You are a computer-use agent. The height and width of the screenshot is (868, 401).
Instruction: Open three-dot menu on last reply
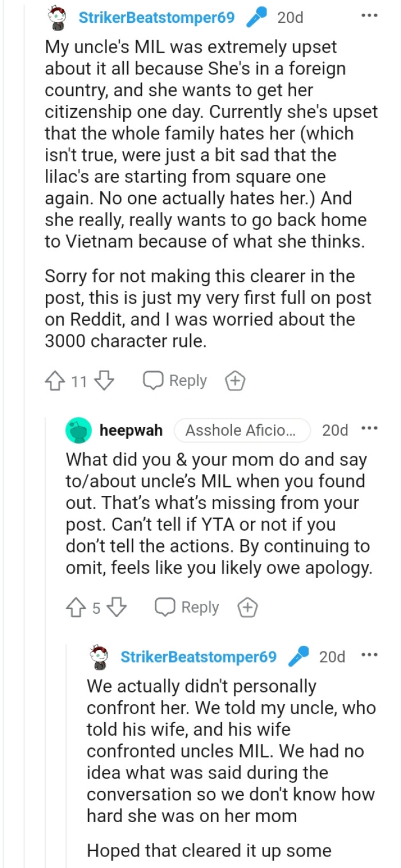[x=369, y=656]
